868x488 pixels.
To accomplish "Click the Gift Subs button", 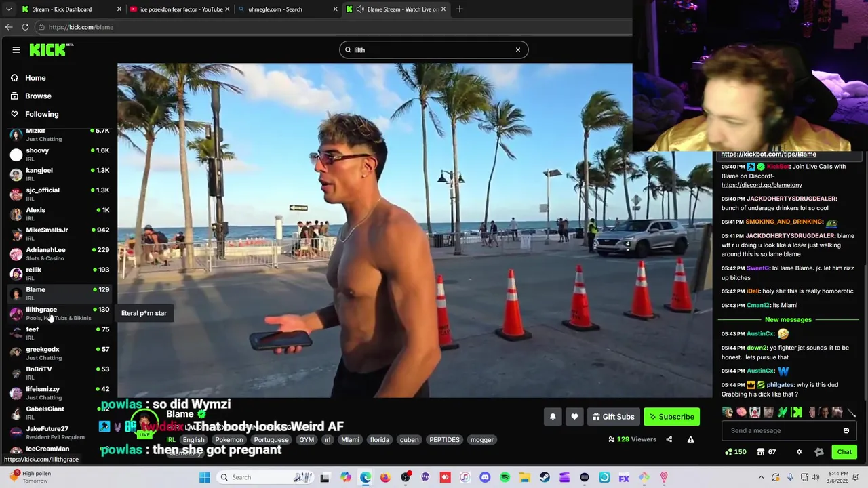I will tap(613, 417).
